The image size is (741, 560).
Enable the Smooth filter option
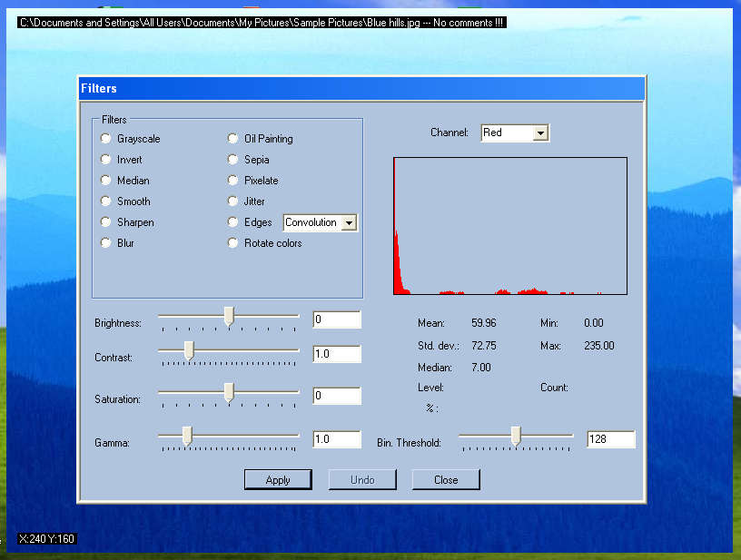pos(106,201)
